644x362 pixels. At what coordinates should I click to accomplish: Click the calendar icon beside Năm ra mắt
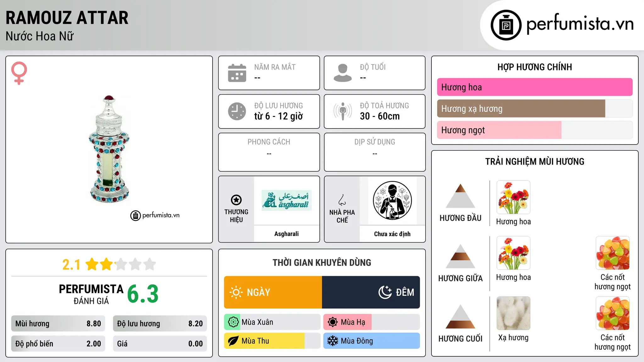[237, 73]
